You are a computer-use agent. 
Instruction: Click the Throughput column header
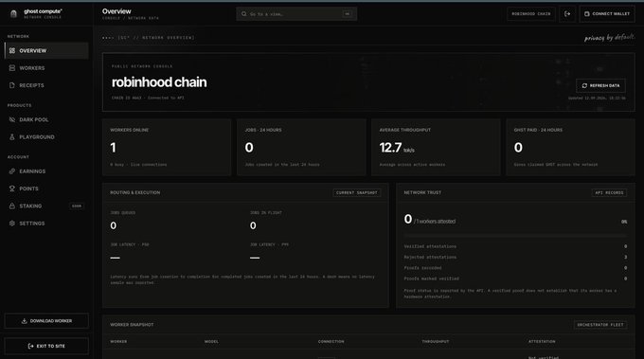(x=436, y=342)
